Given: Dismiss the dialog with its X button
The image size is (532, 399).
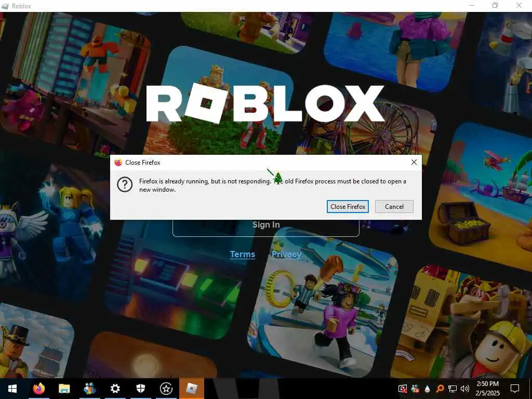Looking at the screenshot, I should point(414,162).
